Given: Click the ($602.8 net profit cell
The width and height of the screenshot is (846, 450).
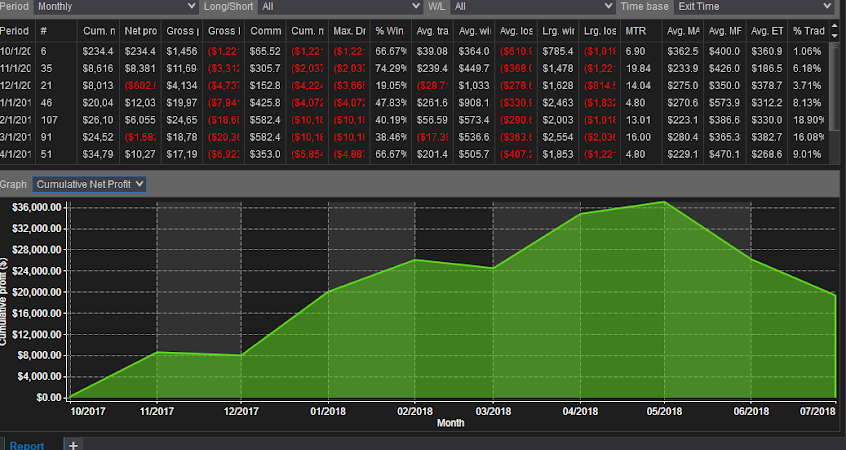Looking at the screenshot, I should click(140, 85).
